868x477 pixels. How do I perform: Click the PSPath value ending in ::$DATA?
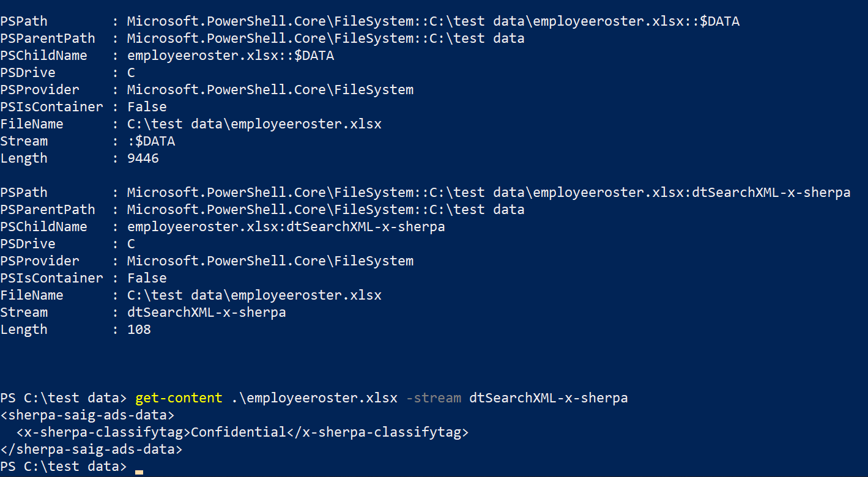pos(433,21)
